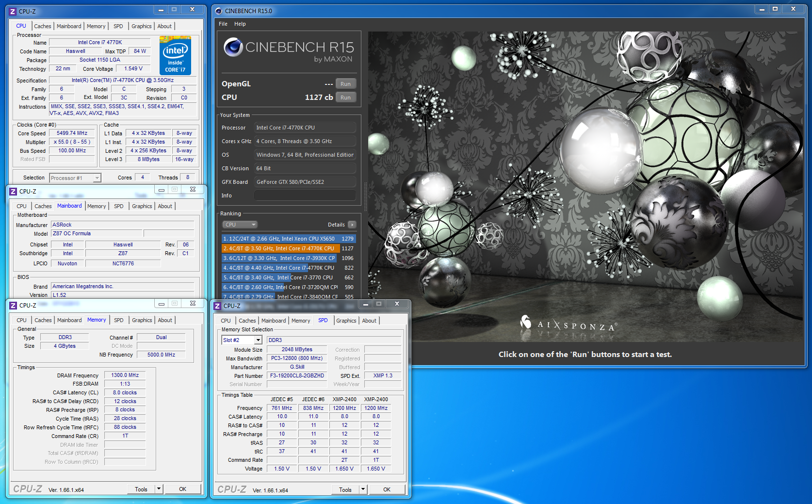Select CPU tab in Memory CPU-Z window
The height and width of the screenshot is (504, 812).
tap(22, 320)
